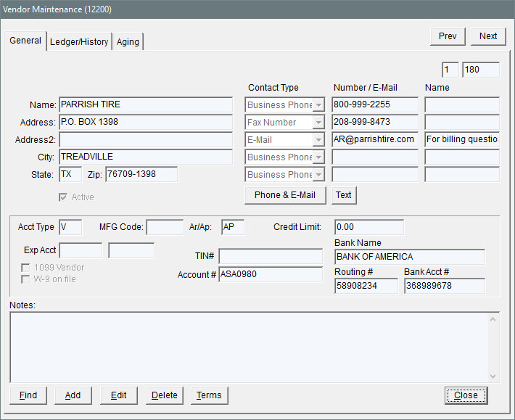Click phone number 800-999-2255 field
515x420 pixels.
pyautogui.click(x=375, y=104)
